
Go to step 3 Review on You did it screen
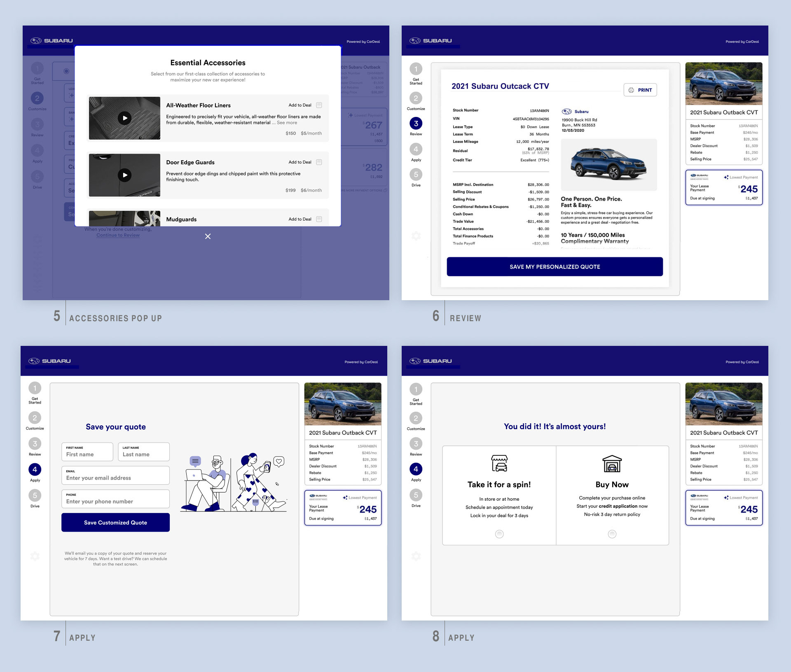click(x=416, y=443)
